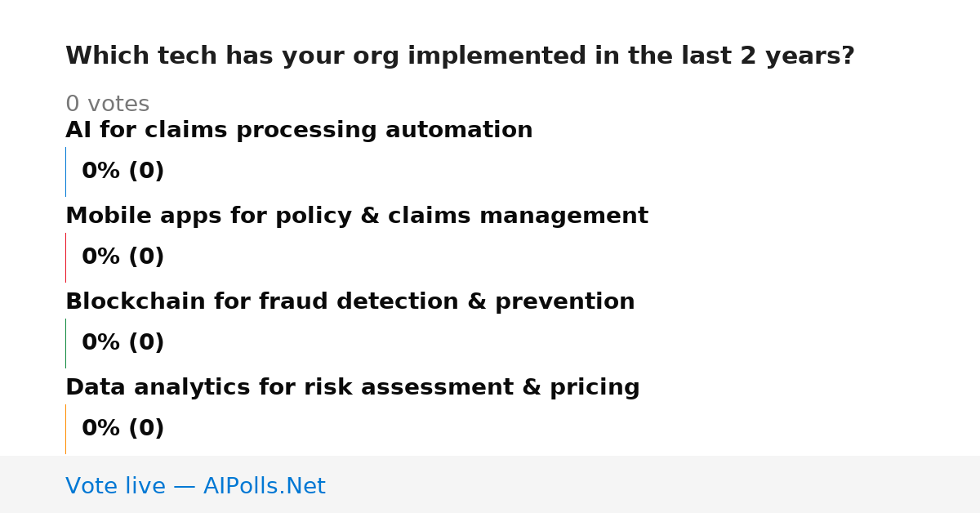This screenshot has height=513, width=980.
Task: Select the Data analytics for risk assessment & pricing option
Action: [353, 388]
